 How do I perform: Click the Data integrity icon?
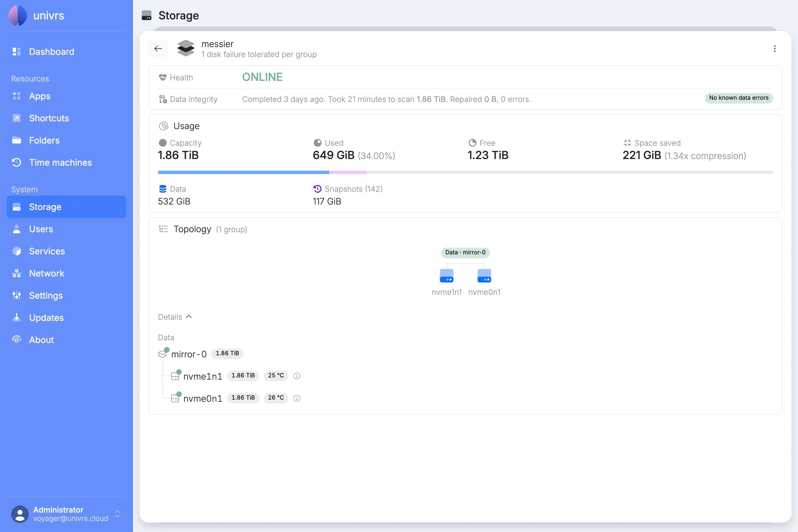[163, 99]
